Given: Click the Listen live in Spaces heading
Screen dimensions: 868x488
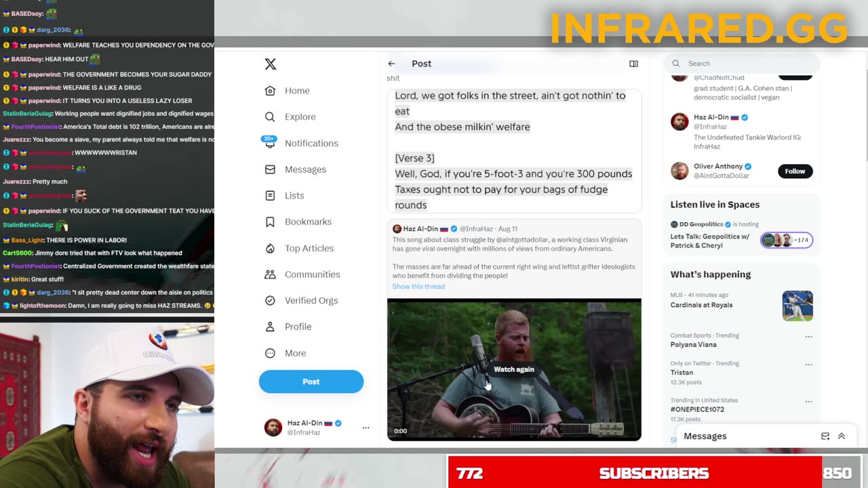Looking at the screenshot, I should tap(715, 205).
